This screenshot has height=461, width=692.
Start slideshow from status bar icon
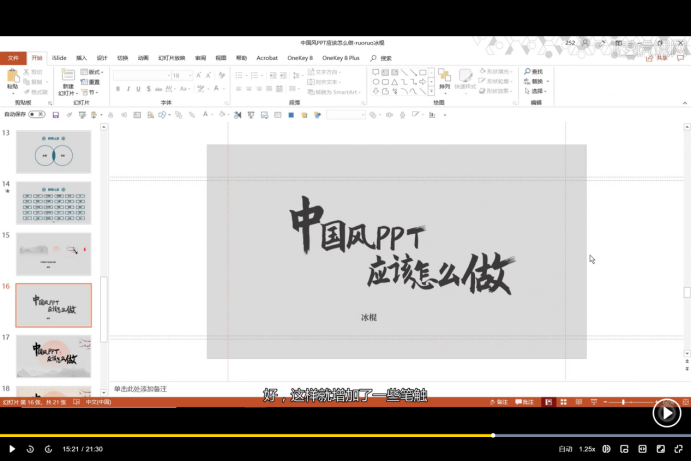(x=594, y=402)
